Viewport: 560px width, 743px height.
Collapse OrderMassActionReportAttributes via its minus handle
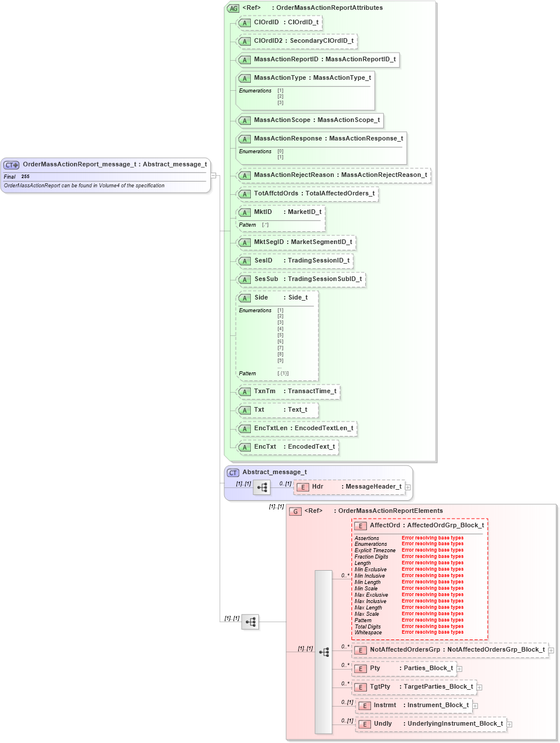click(214, 175)
